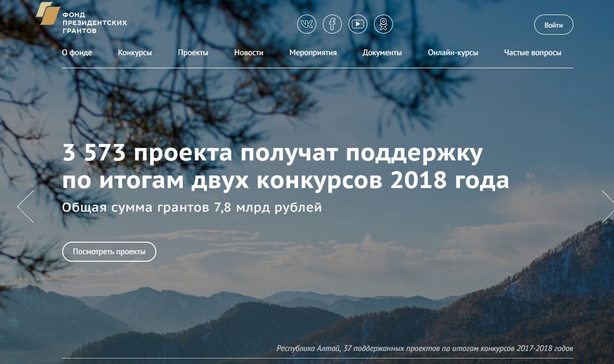614x364 pixels.
Task: Click subtitle Общая сумма грантов 7,8 млрд рублей
Action: 192,208
